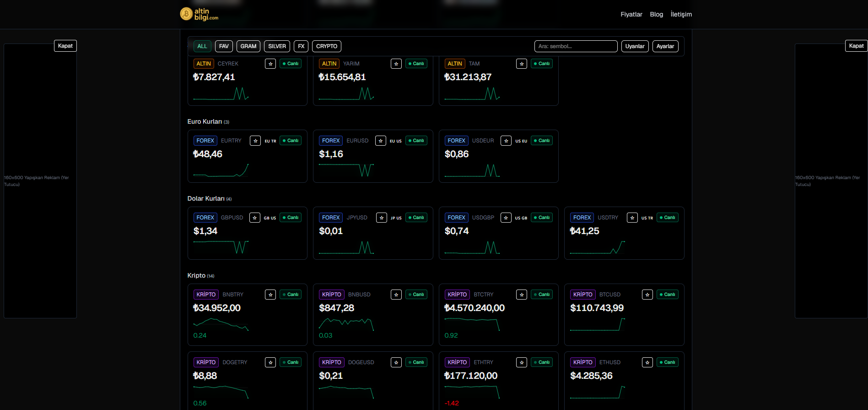Favorite the ÇEYREK gold card star
The image size is (868, 410).
270,64
